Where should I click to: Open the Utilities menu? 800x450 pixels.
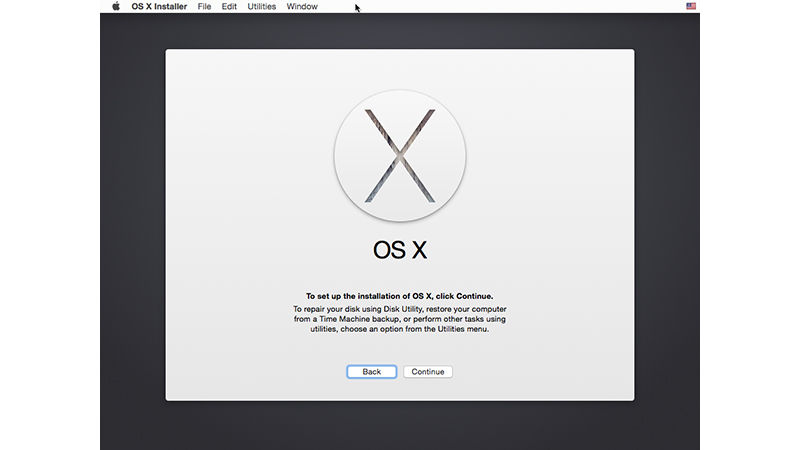[262, 7]
